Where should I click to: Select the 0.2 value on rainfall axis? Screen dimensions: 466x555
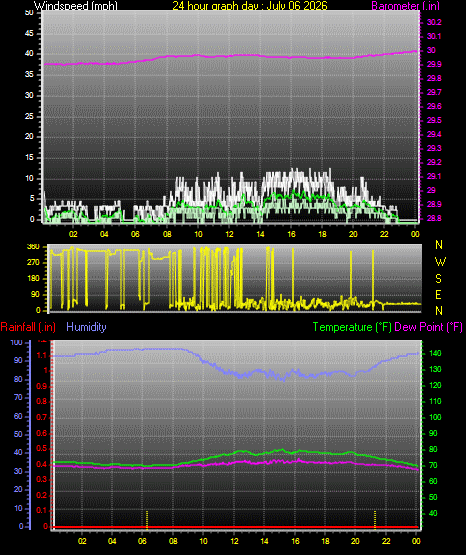point(41,495)
